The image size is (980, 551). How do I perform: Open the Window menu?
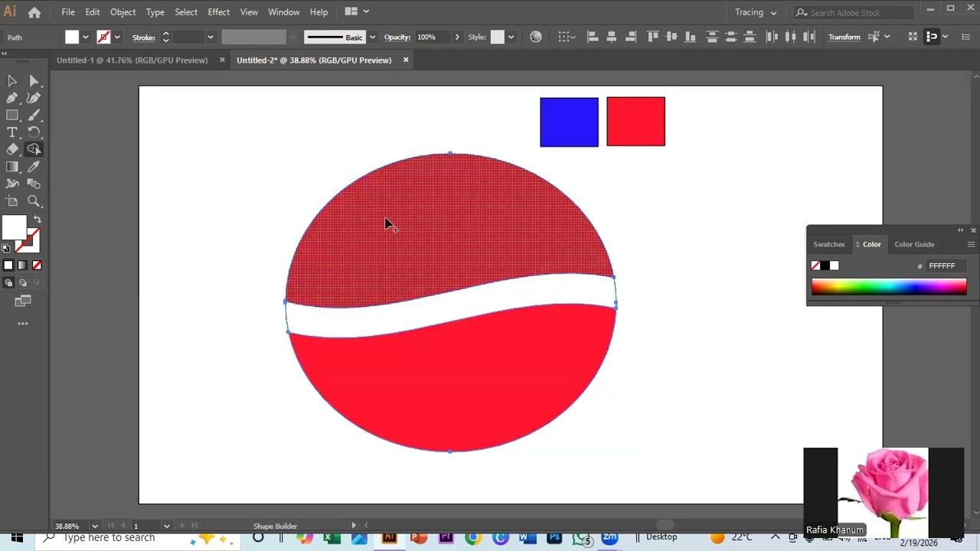[x=283, y=12]
